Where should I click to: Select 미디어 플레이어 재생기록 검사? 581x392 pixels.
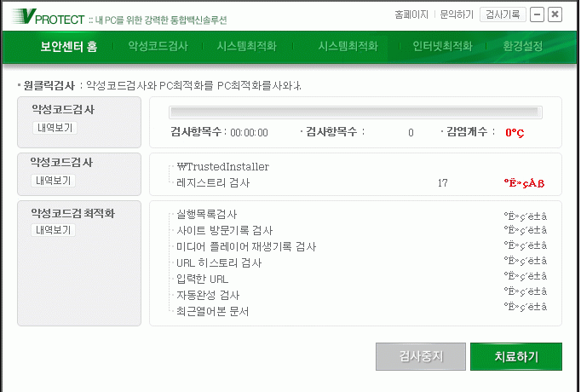pyautogui.click(x=245, y=246)
